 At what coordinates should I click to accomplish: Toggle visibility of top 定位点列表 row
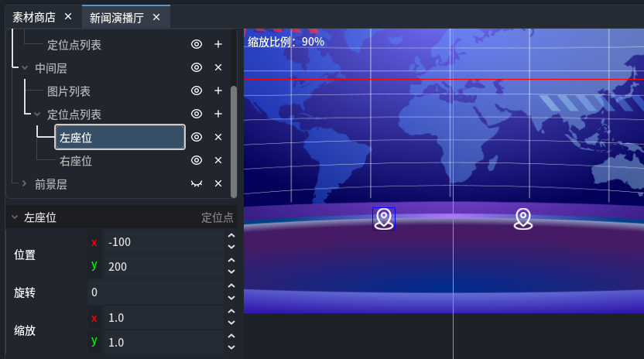(x=197, y=44)
